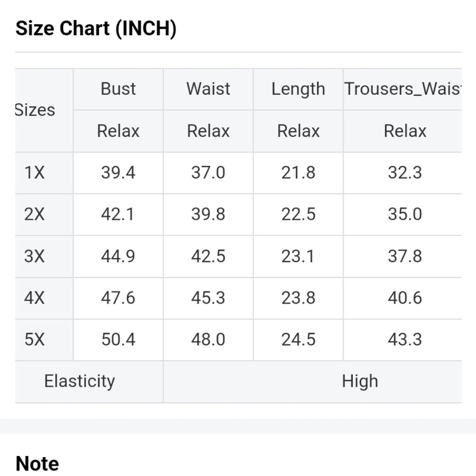Viewport: 476px width, 476px height.
Task: Select the 5X size row label
Action: pyautogui.click(x=34, y=340)
